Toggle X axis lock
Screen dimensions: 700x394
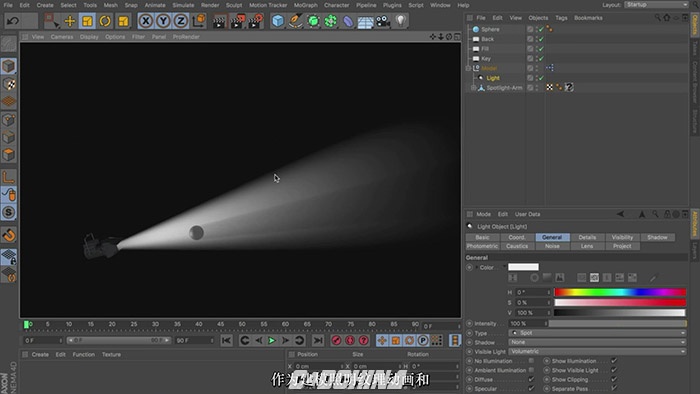tap(146, 21)
